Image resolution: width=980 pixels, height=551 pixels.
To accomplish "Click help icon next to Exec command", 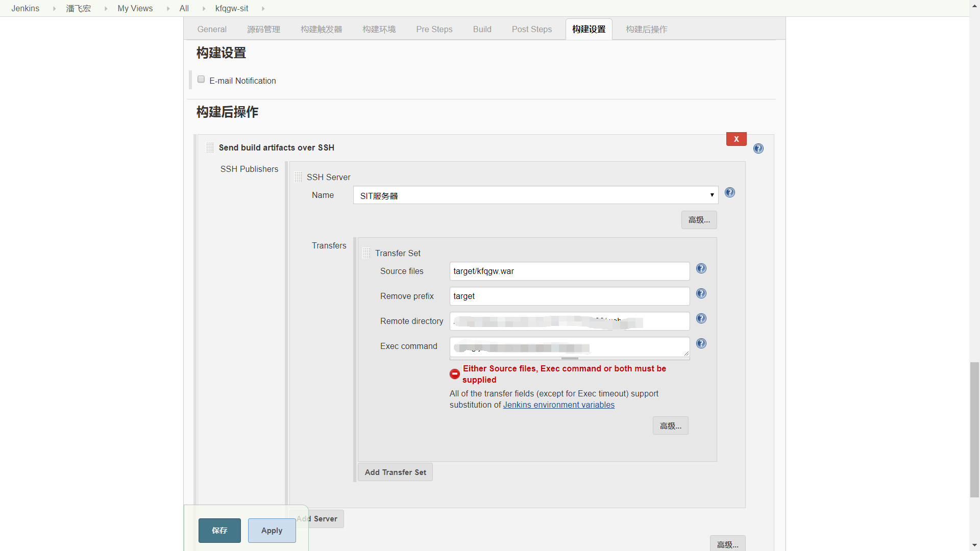I will [701, 343].
